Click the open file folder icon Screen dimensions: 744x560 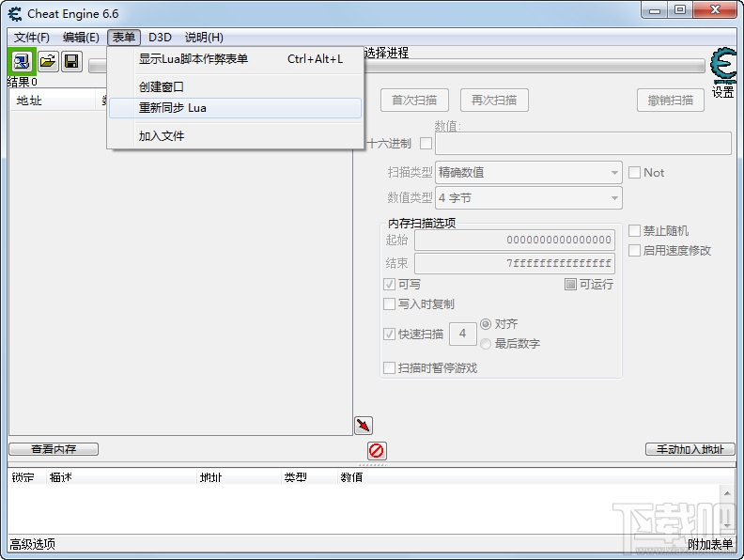(48, 61)
